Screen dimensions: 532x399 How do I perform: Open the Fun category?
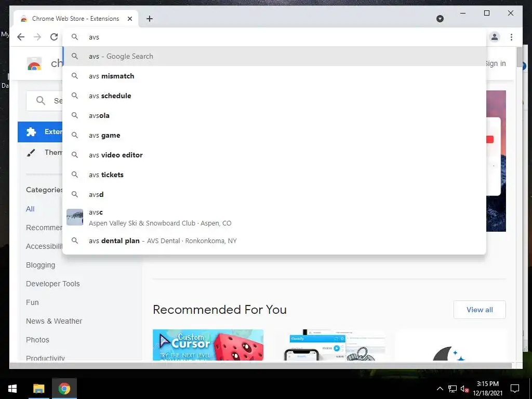coord(32,302)
